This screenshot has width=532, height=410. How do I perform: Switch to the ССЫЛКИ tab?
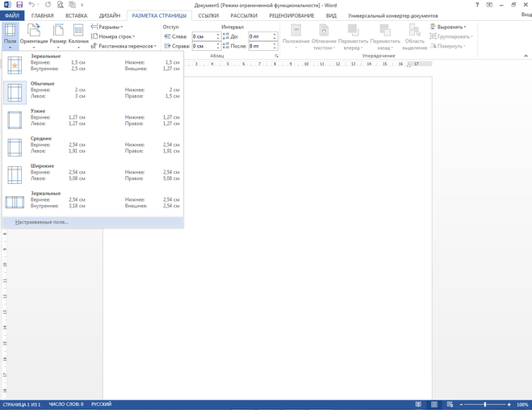tap(208, 15)
